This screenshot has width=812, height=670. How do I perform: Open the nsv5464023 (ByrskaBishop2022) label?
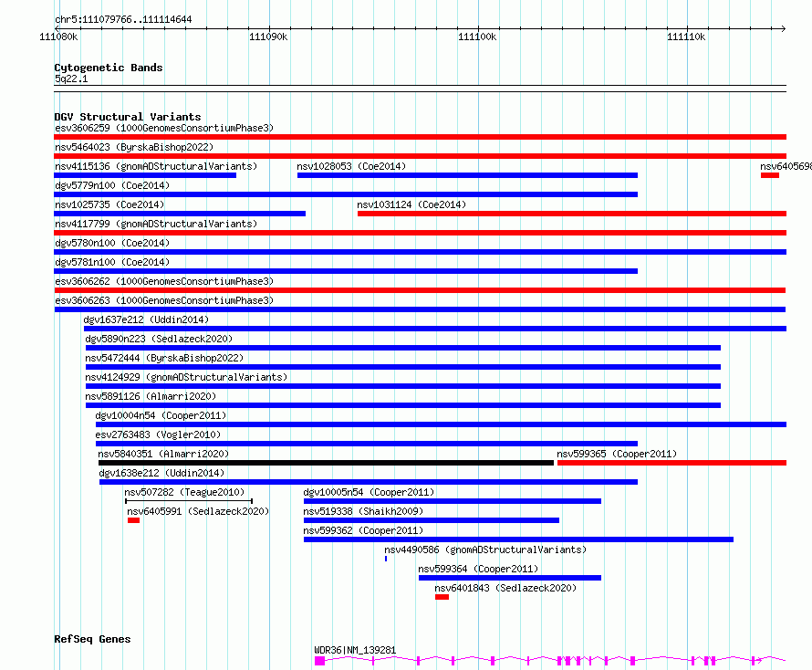134,147
